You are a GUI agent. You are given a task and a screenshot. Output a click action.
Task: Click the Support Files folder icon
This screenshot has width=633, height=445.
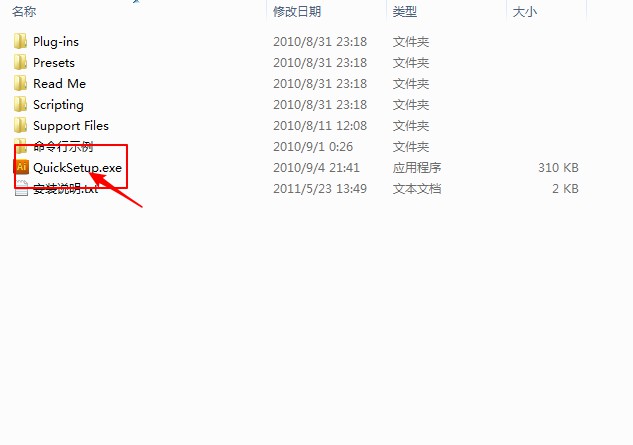pyautogui.click(x=20, y=126)
